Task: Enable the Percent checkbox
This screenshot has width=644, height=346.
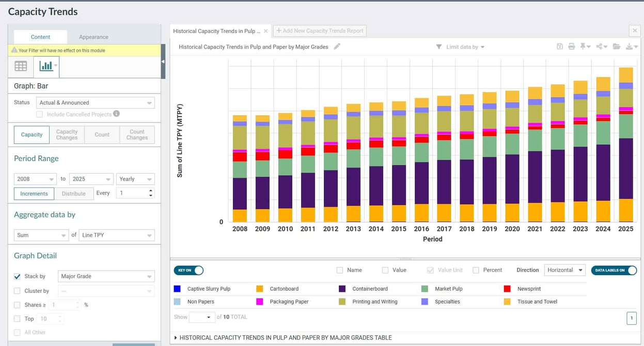Action: [x=476, y=270]
